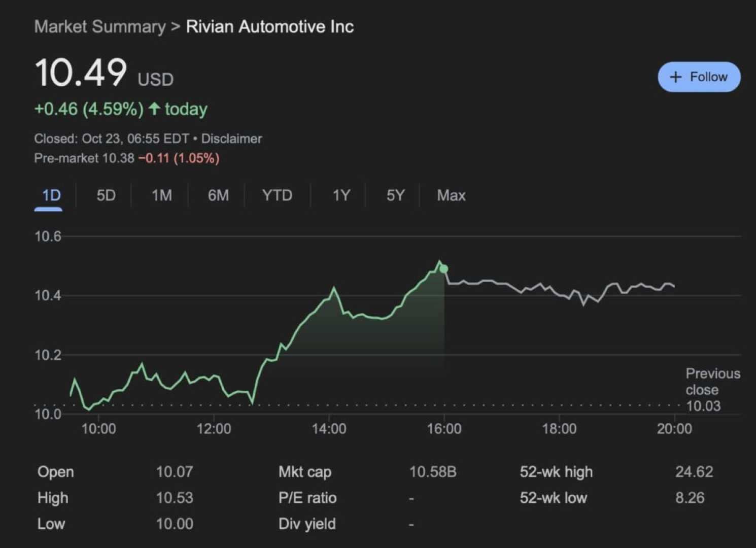Click the 20:00 time axis label
756x548 pixels.
(674, 429)
